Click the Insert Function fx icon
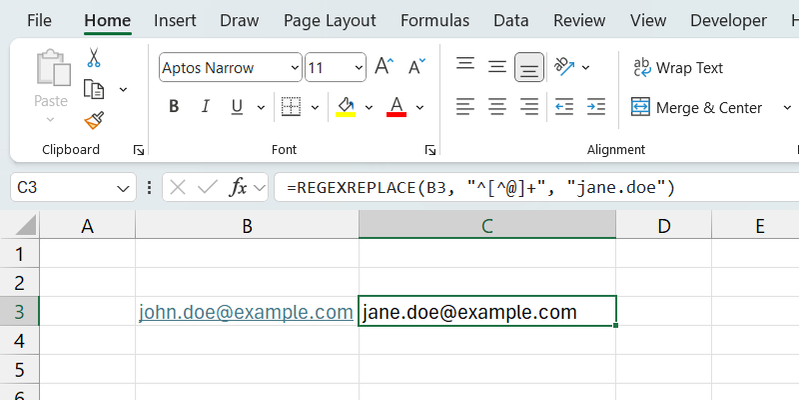The image size is (799, 400). pyautogui.click(x=239, y=187)
